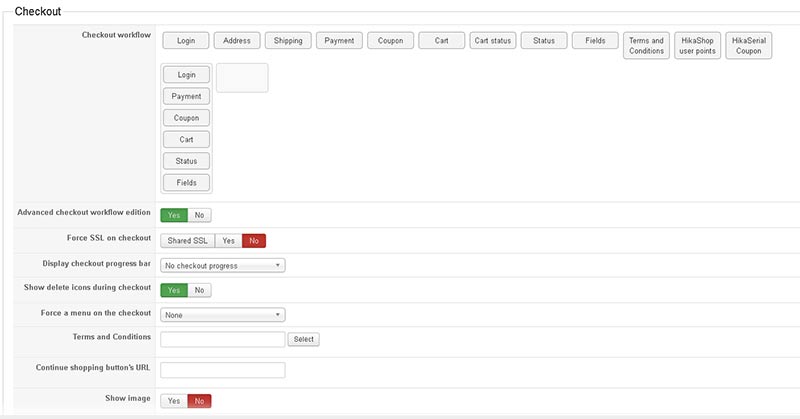Set Force SSL on checkout to Yes
Image resolution: width=800 pixels, height=419 pixels.
click(229, 241)
